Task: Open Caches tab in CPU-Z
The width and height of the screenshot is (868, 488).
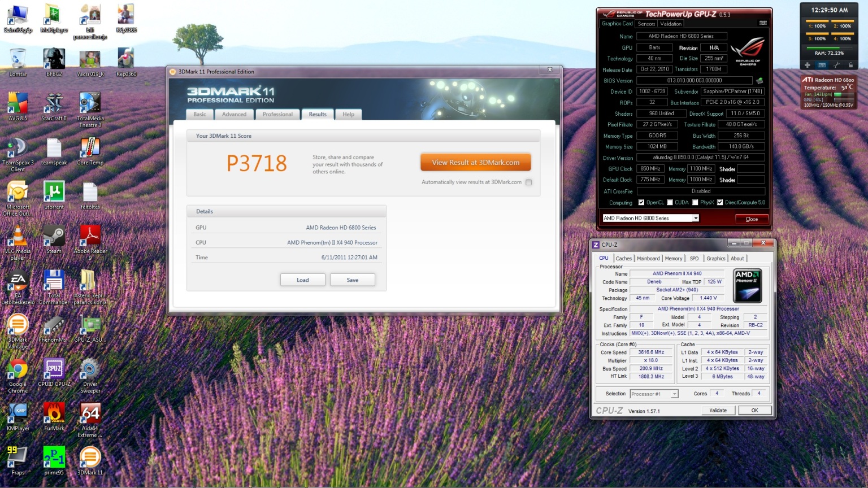Action: (x=623, y=259)
